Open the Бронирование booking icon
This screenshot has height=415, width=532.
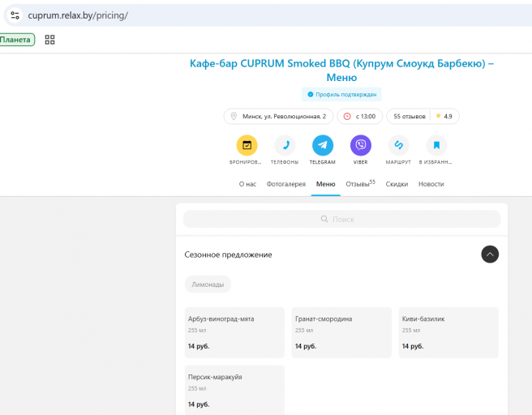pyautogui.click(x=247, y=145)
